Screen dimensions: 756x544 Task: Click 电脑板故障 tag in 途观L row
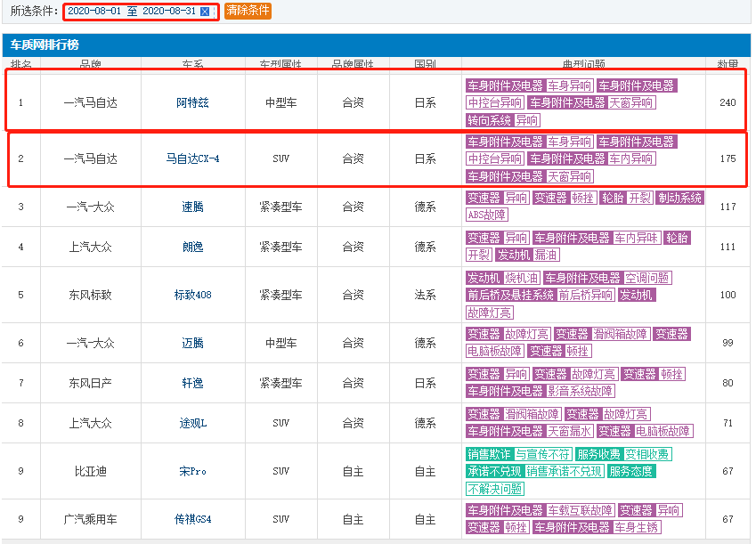coord(663,431)
